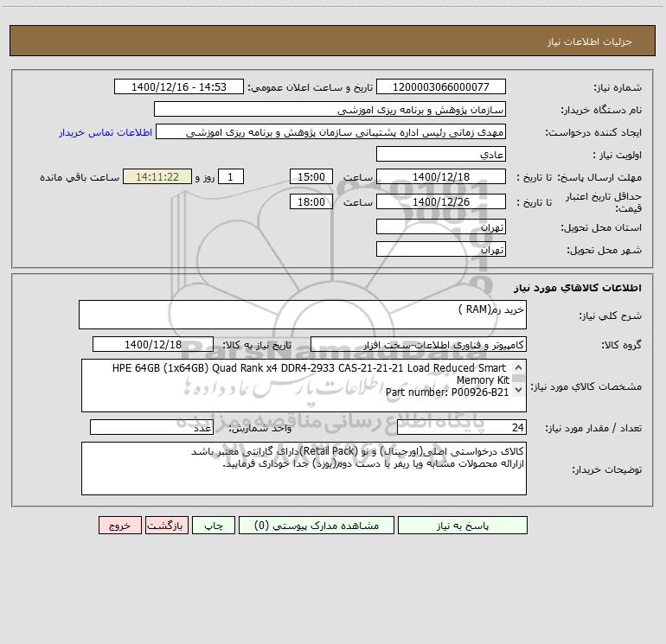Click buyer notes text area
Viewport: 666px width, 644px height.
(304, 469)
